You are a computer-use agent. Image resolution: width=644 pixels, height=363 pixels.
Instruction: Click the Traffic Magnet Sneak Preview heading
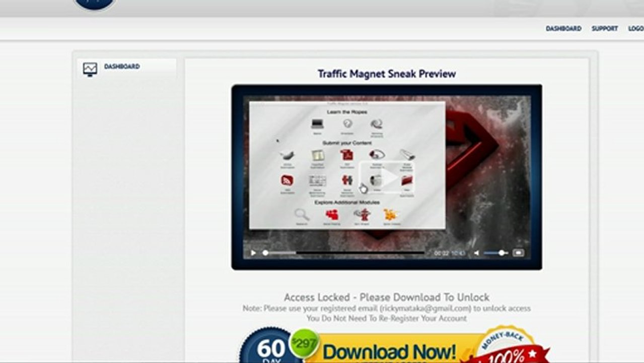387,74
